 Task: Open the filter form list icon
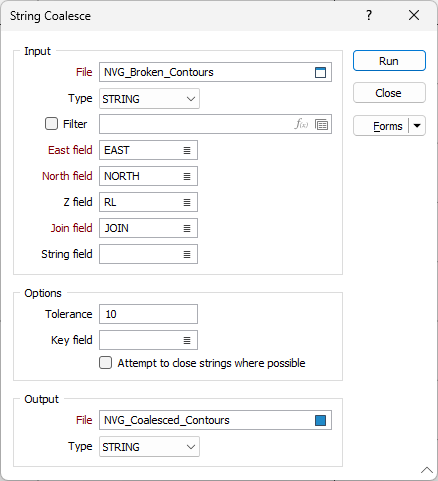click(321, 125)
